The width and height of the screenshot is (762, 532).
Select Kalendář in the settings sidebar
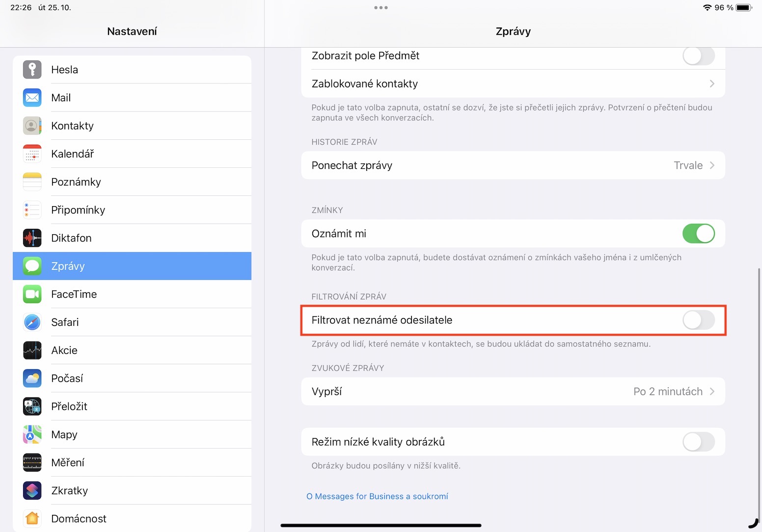73,154
